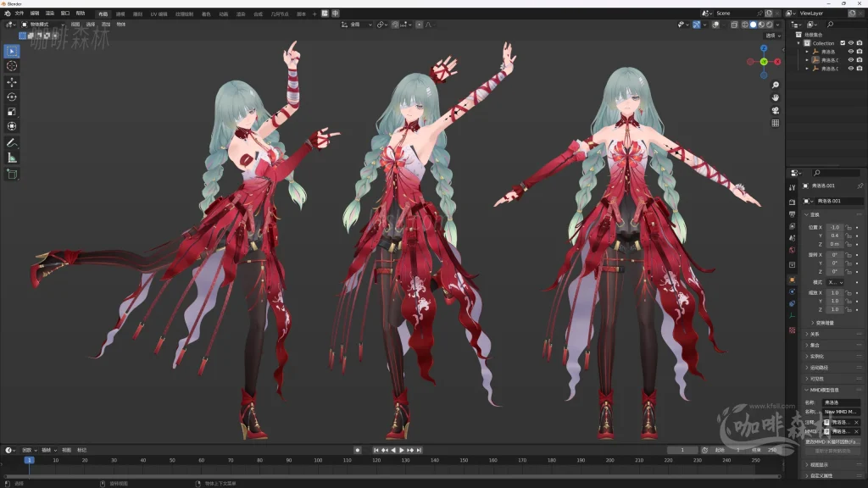
Task: Open the Object Data armature properties tab
Action: (793, 316)
